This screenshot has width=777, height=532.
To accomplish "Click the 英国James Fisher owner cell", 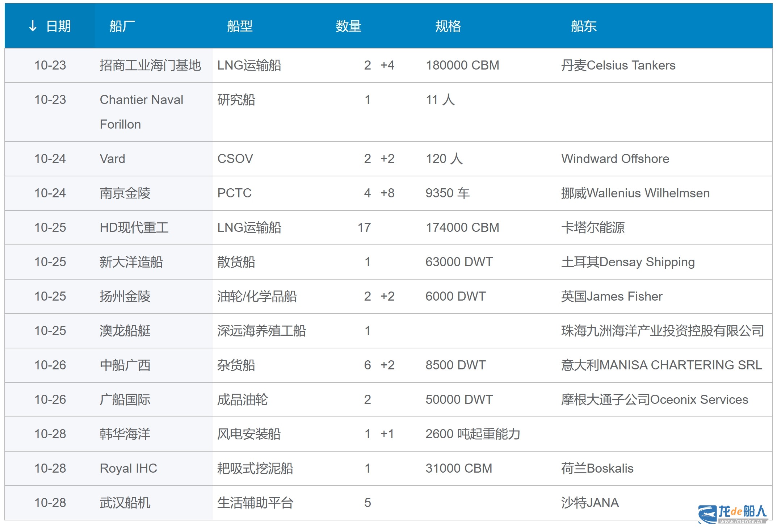I will click(x=612, y=296).
